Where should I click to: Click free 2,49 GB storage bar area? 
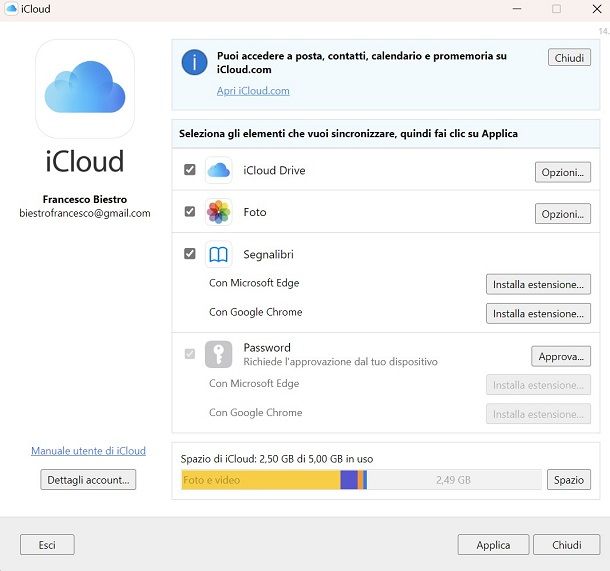[x=454, y=480]
